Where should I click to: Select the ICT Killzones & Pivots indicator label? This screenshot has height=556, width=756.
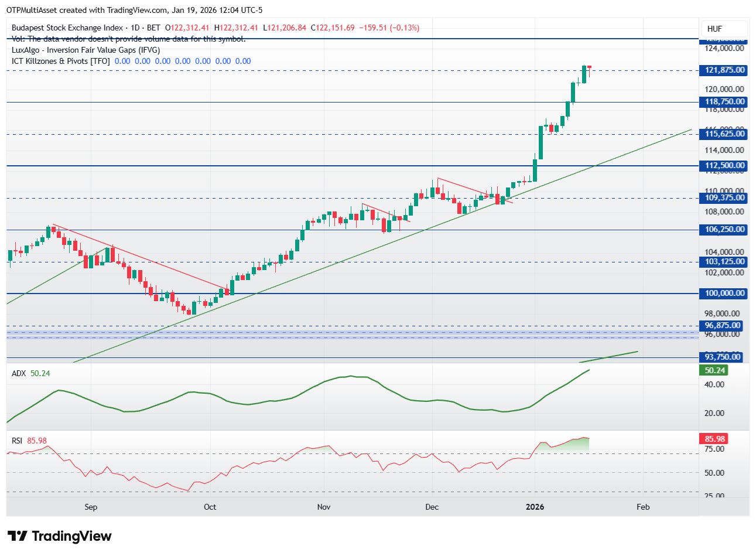(x=60, y=61)
